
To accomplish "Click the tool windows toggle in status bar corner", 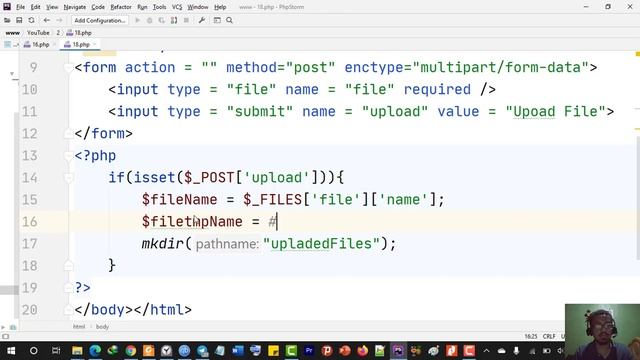I will tap(5, 336).
